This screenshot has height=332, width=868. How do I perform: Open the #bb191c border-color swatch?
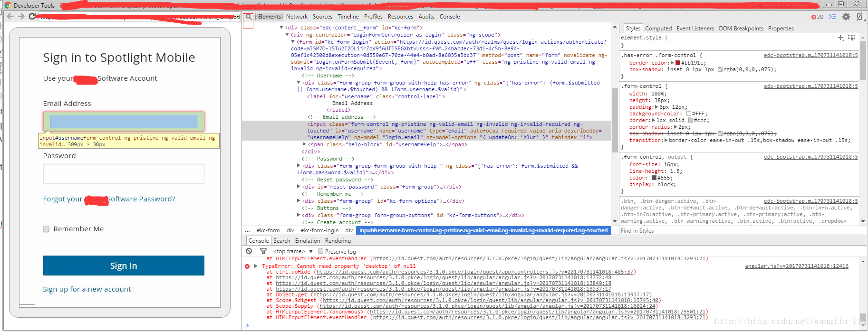coord(678,63)
